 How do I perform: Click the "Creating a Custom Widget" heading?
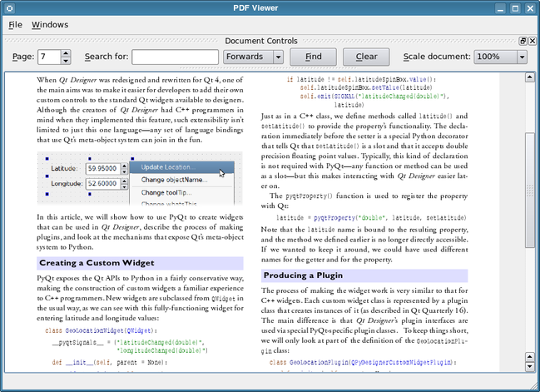pos(97,263)
